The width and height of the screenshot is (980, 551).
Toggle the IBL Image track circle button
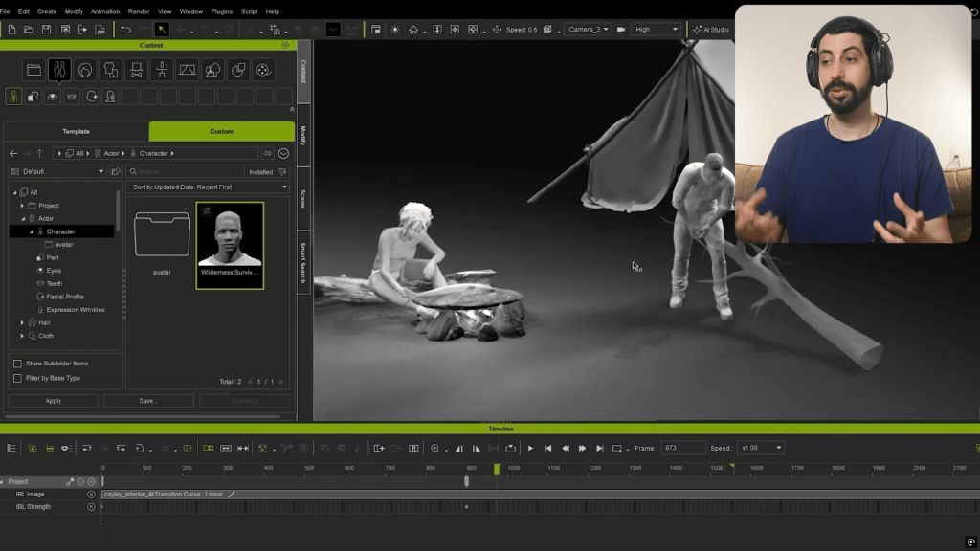click(91, 495)
